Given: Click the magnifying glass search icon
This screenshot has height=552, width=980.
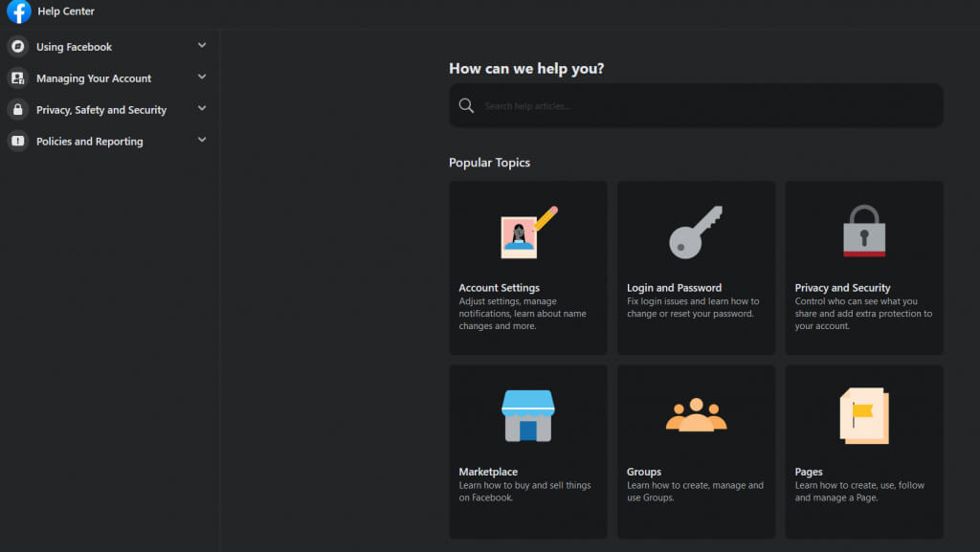Looking at the screenshot, I should click(466, 106).
